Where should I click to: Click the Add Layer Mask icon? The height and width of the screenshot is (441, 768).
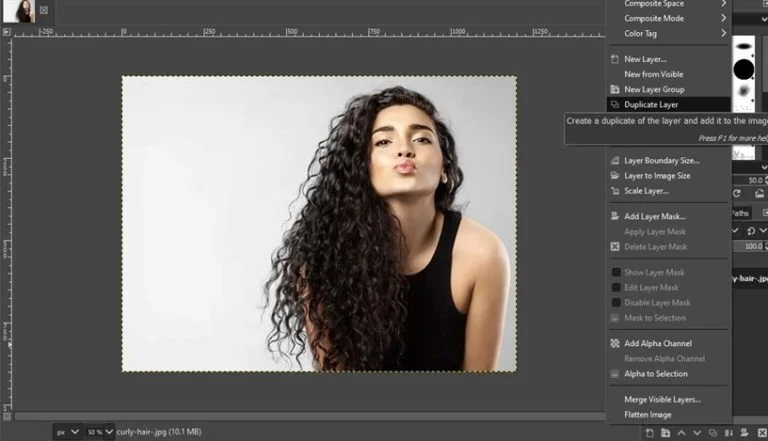point(615,217)
